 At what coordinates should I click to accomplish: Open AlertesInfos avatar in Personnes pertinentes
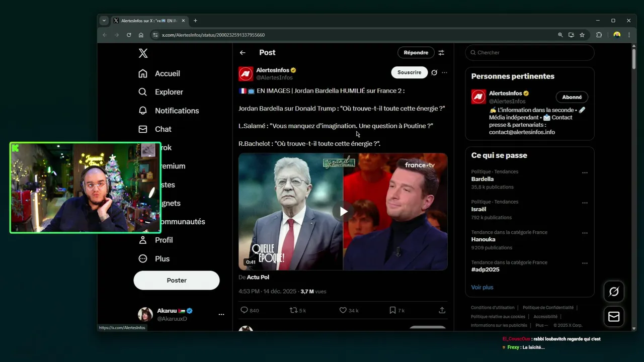[x=478, y=97]
